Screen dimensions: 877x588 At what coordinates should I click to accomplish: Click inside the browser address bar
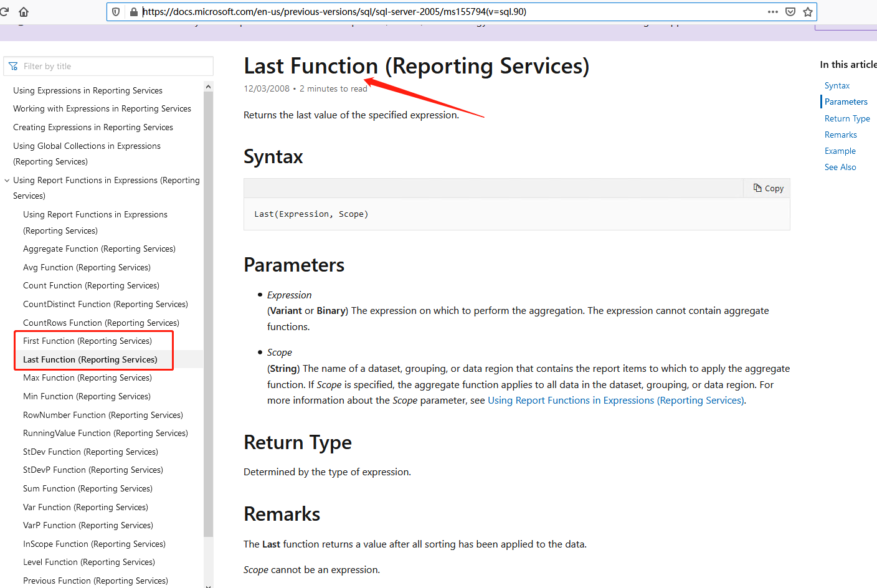point(374,11)
